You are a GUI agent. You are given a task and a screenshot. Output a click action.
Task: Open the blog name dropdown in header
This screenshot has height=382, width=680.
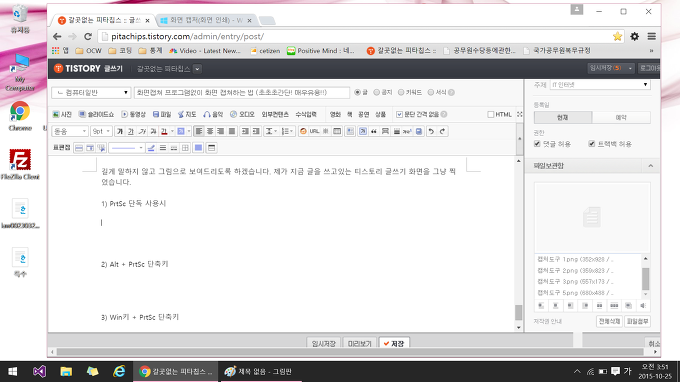tap(197, 69)
